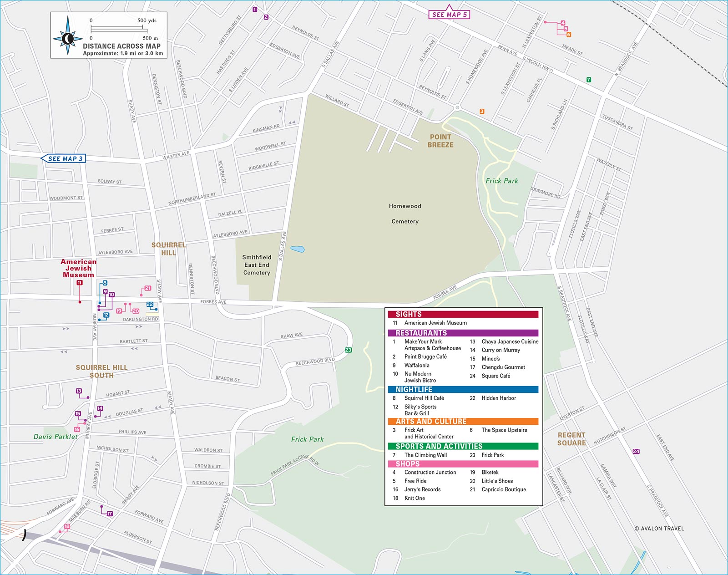
Task: Click the POINT BREEZE neighborhood label
Action: [440, 141]
